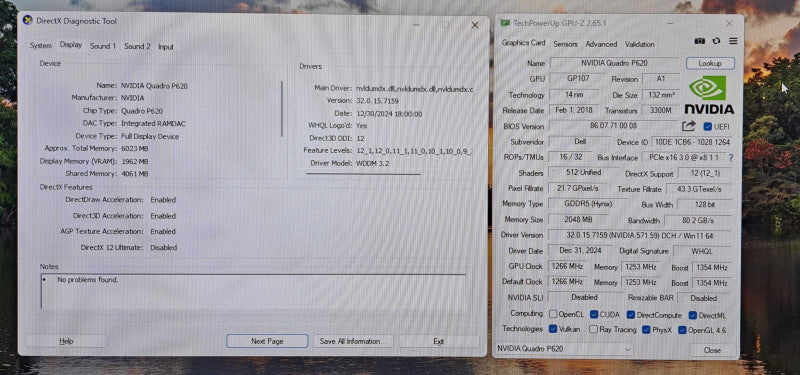Toggle the PhysX checkbox
This screenshot has width=800, height=375.
646,330
